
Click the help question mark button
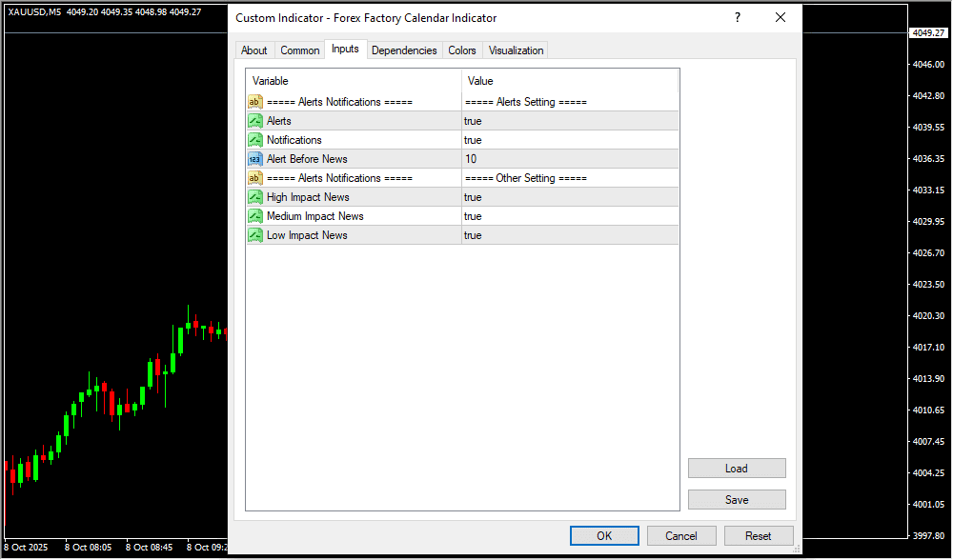click(x=737, y=18)
